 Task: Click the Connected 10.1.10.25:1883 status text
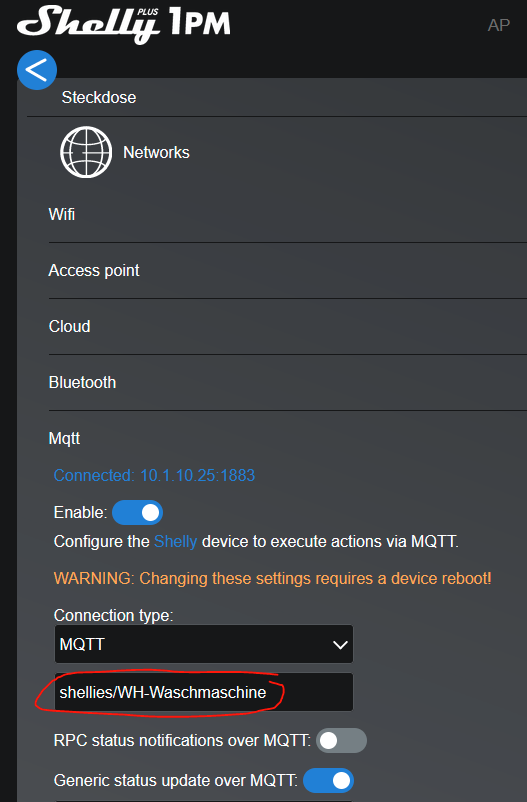[154, 475]
